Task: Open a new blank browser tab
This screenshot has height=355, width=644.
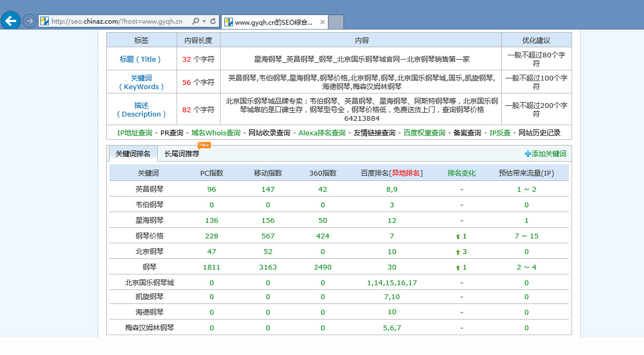Action: pos(335,22)
